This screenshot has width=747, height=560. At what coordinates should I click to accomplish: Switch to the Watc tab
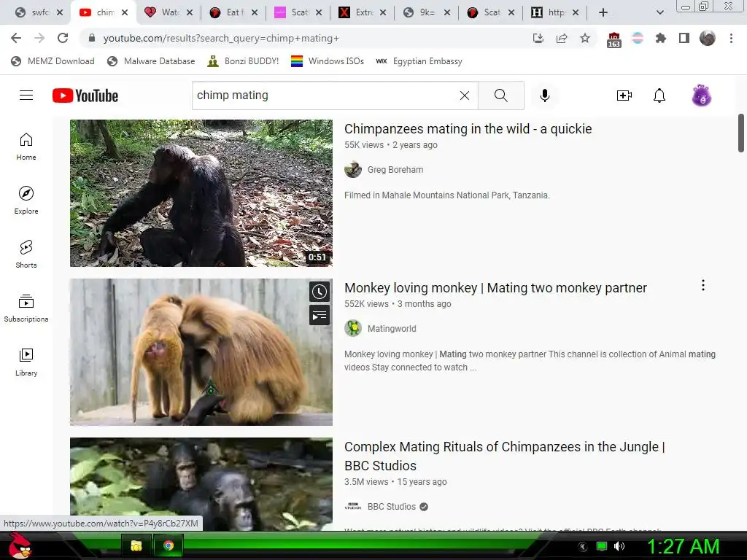tap(169, 12)
